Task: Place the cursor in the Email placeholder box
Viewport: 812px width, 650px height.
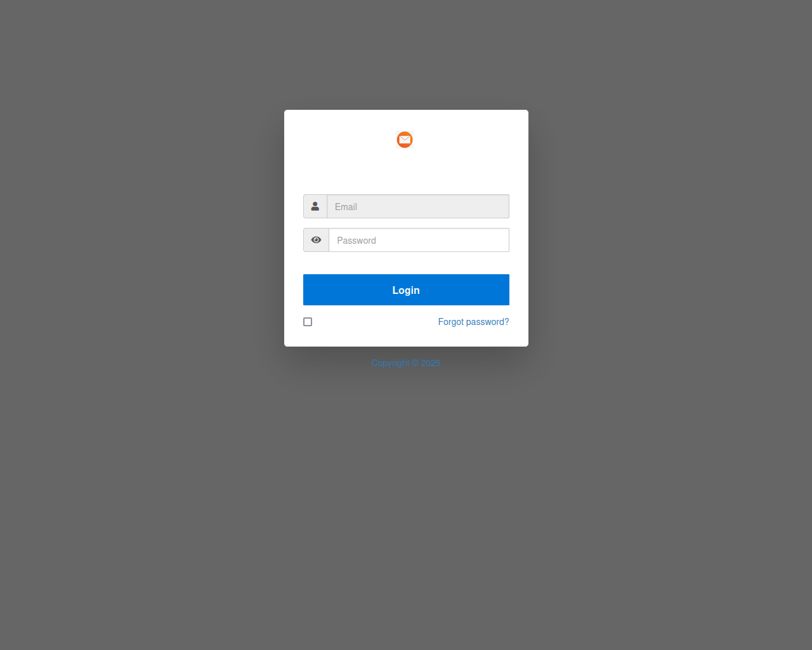Action: 418,206
